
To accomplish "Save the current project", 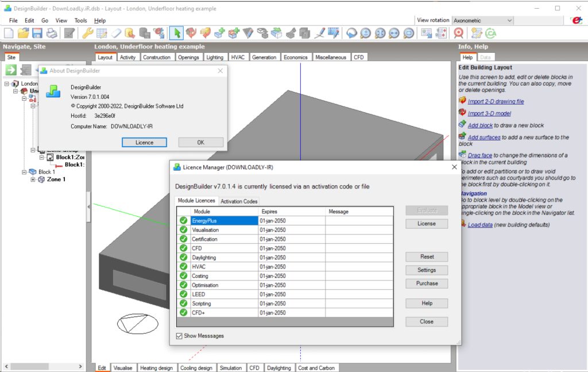I will tap(37, 33).
